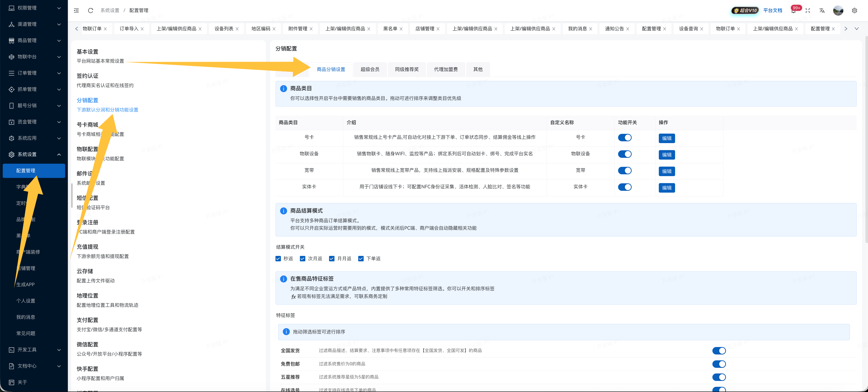Disable the 宽带 category function switch
Viewport: 868px width, 392px height.
click(x=625, y=170)
